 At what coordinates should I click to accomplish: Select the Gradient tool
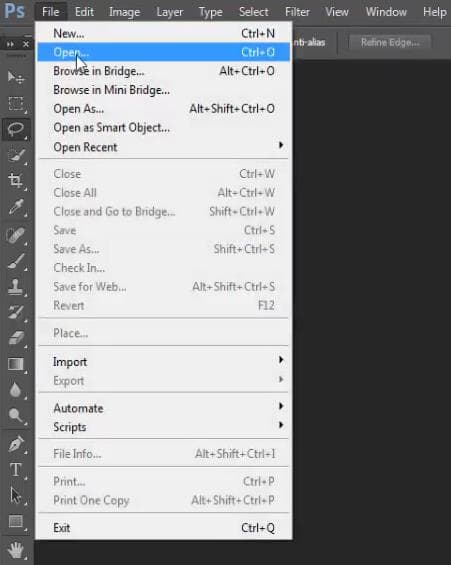pos(16,364)
